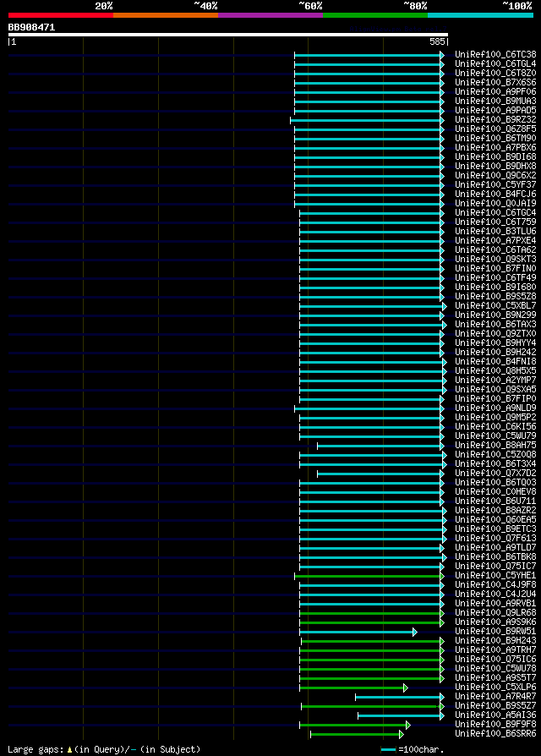The width and height of the screenshot is (541, 756).
Task: Click the UniRef100_B6SRR6 green alignment bar
Action: coord(357,734)
